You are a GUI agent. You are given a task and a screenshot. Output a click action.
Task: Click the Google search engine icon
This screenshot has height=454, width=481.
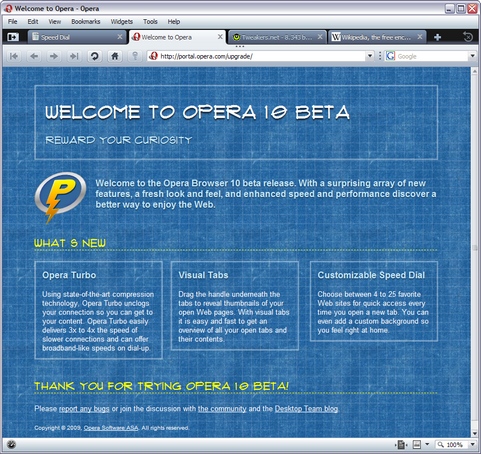click(391, 56)
